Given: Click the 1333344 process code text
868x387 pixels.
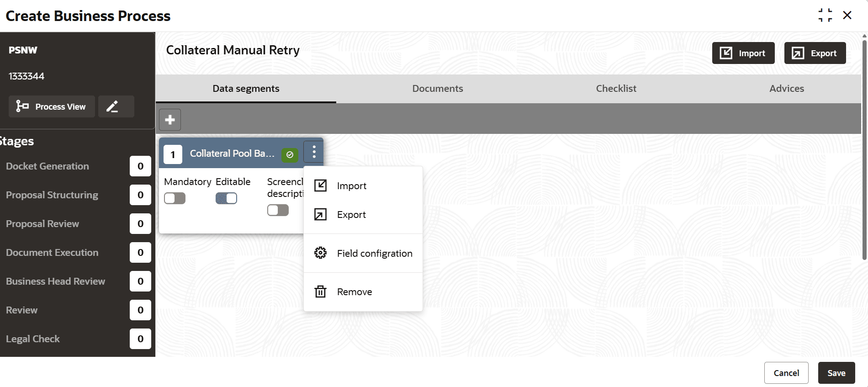Looking at the screenshot, I should [x=26, y=76].
